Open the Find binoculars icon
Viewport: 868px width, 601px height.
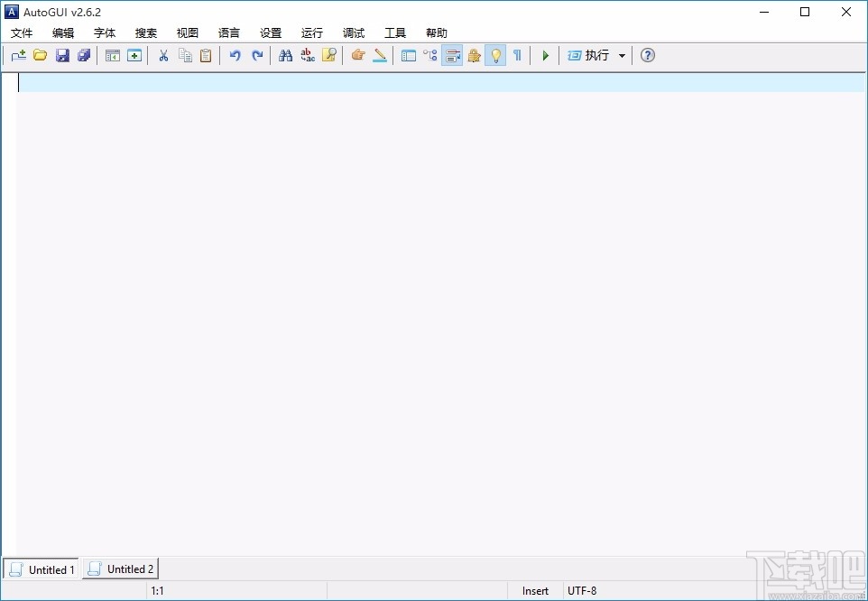click(285, 55)
